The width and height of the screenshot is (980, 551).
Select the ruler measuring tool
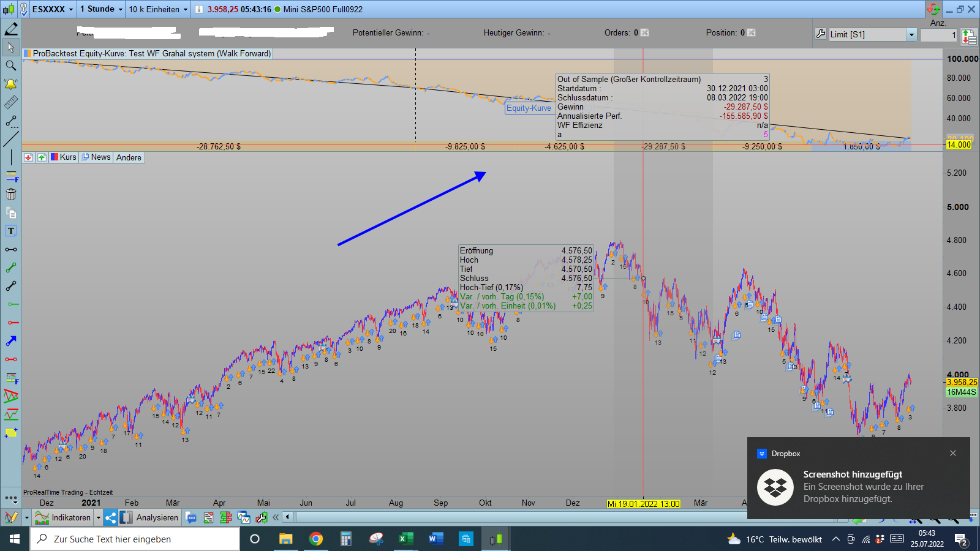(x=11, y=102)
